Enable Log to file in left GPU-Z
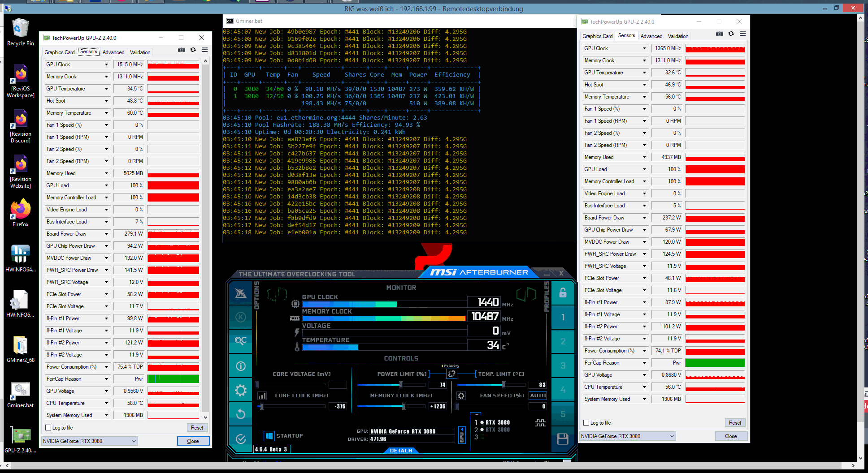The width and height of the screenshot is (868, 473). pyautogui.click(x=48, y=428)
